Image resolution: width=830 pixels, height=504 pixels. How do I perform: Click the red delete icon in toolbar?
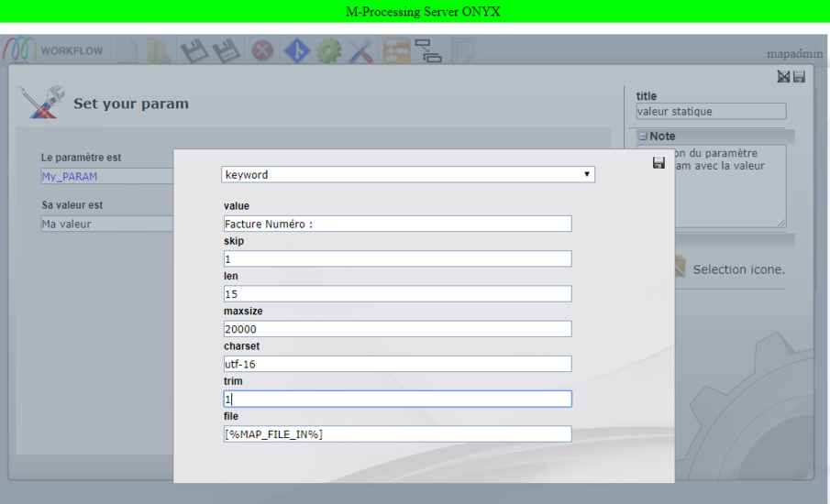263,51
